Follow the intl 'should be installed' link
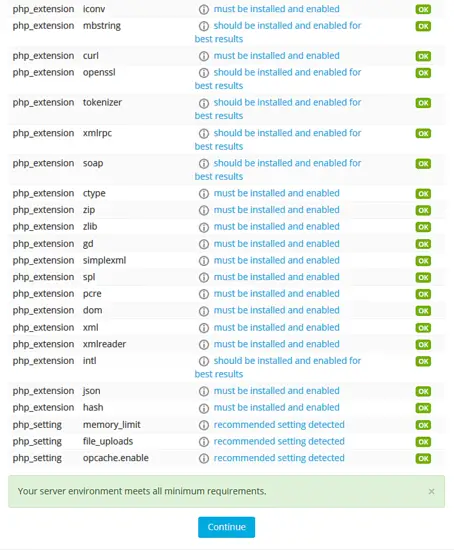The width and height of the screenshot is (454, 550). [x=278, y=367]
